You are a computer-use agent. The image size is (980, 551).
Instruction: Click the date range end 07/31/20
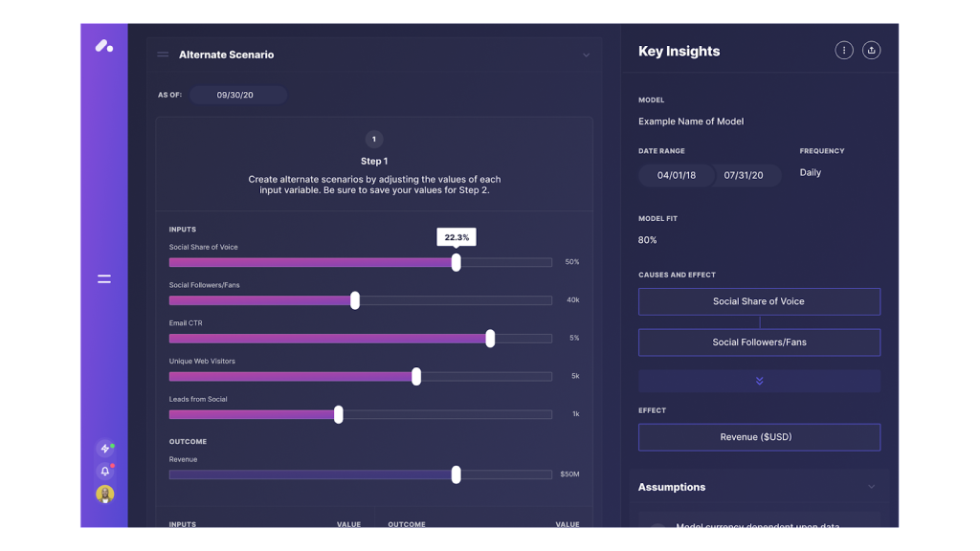pos(744,176)
